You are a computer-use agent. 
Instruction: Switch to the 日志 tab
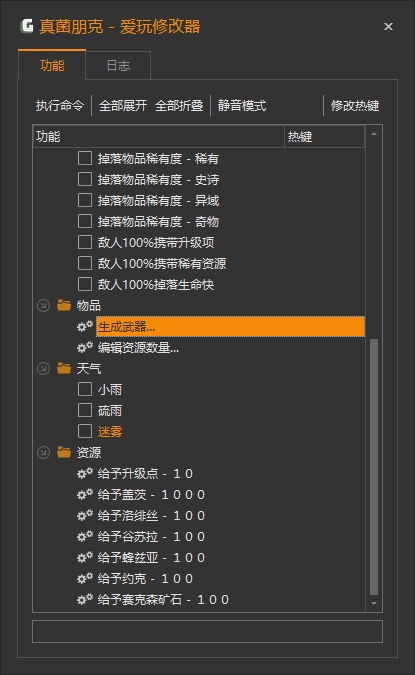[x=118, y=65]
